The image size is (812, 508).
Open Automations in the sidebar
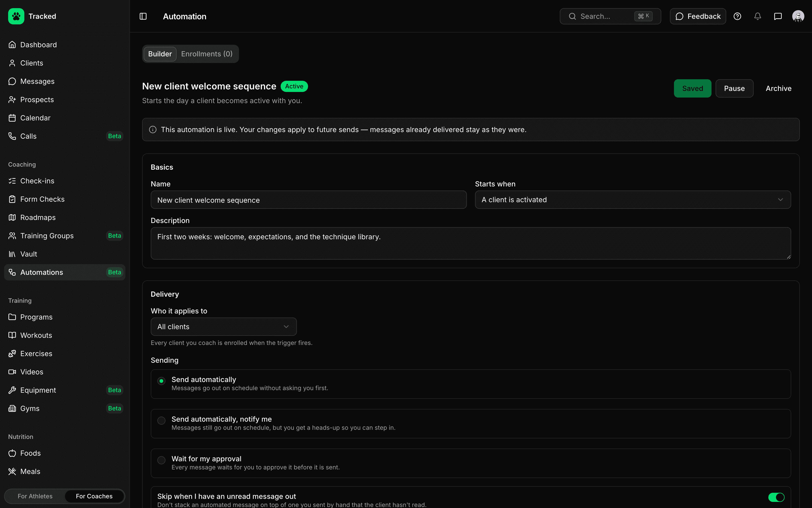pos(64,272)
